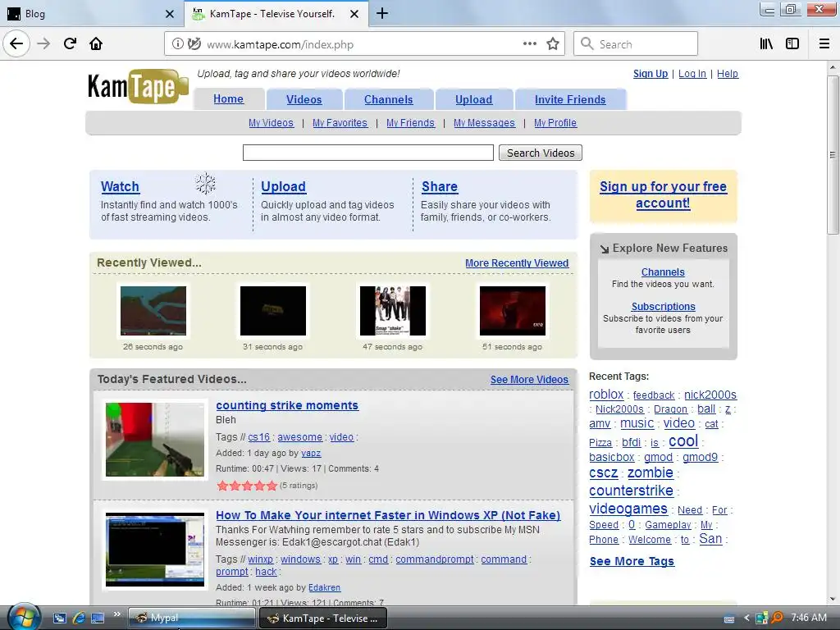Open recently viewed thumbnail from 26 seconds ago

coord(153,311)
